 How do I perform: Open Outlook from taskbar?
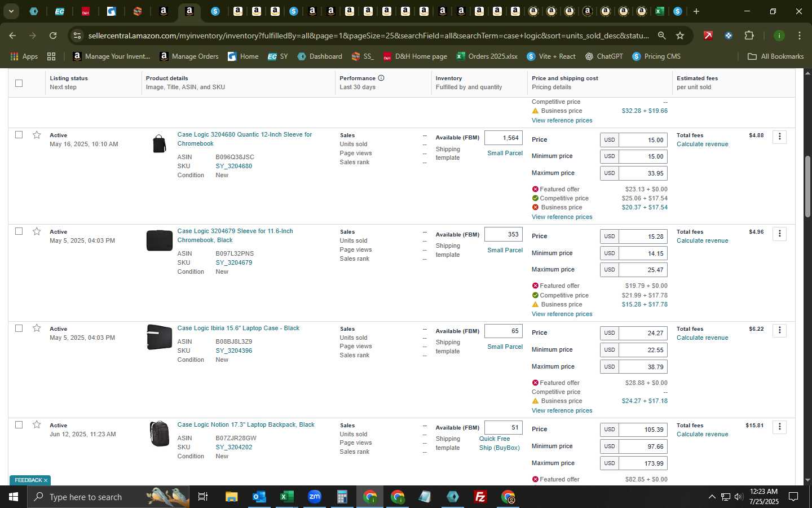[259, 497]
